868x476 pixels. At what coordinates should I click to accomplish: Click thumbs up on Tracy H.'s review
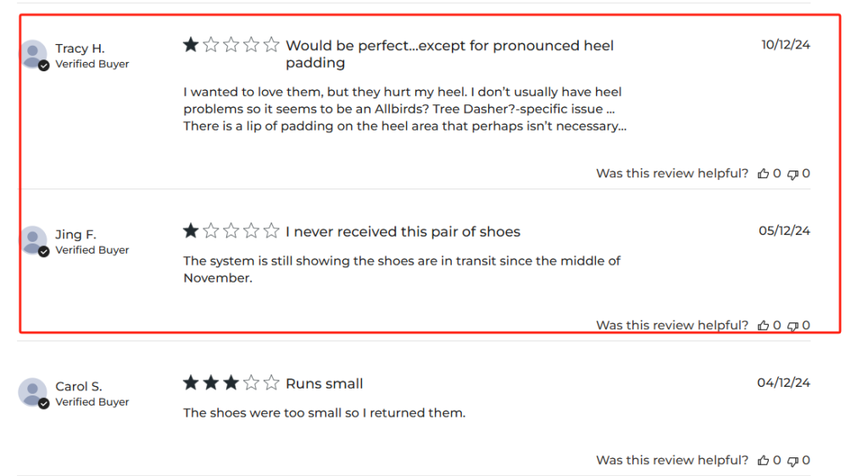[764, 174]
